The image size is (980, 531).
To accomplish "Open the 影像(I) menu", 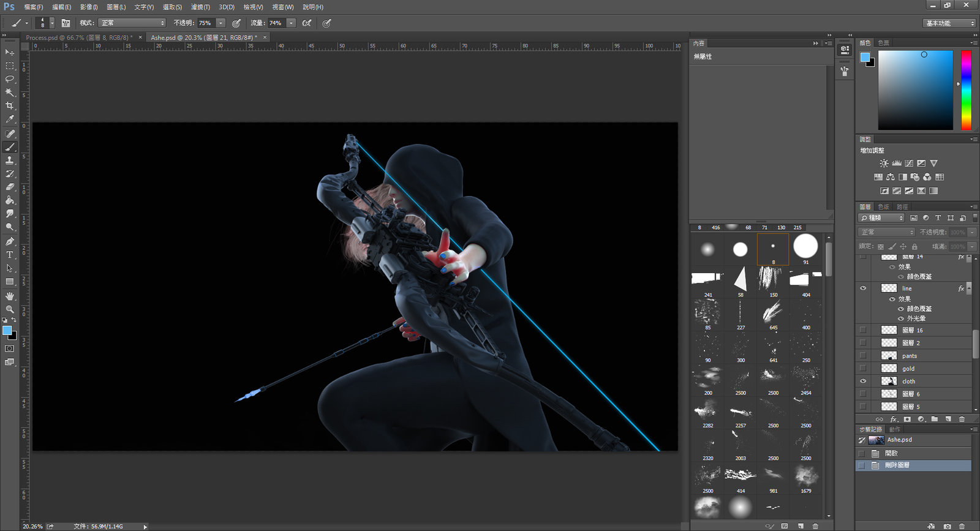I will [x=89, y=7].
